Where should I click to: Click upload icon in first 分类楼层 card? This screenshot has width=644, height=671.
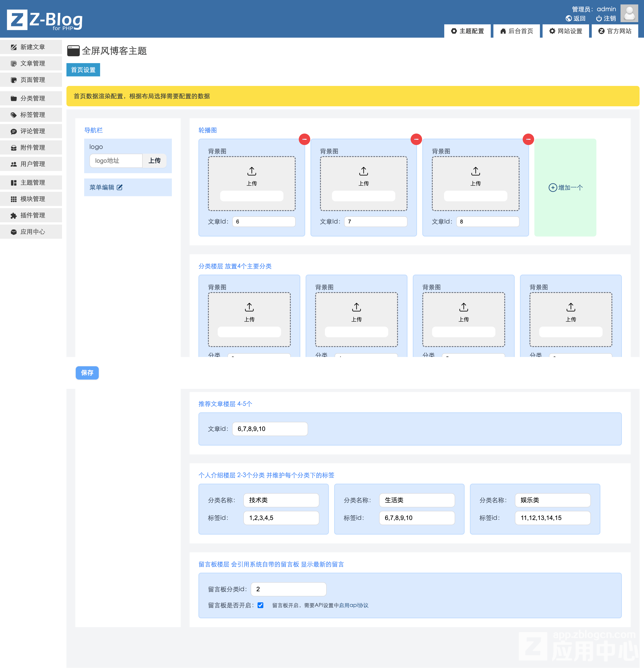[249, 307]
